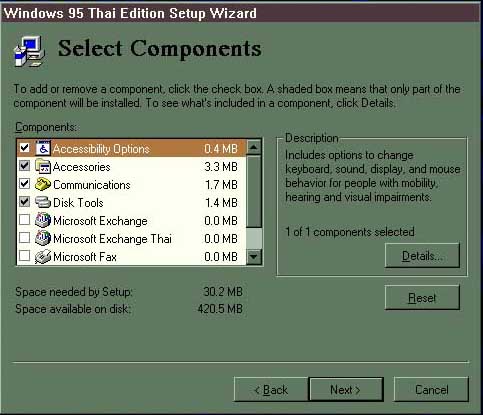Screen dimensions: 483x415
Task: Click the Reset button
Action: (x=422, y=298)
